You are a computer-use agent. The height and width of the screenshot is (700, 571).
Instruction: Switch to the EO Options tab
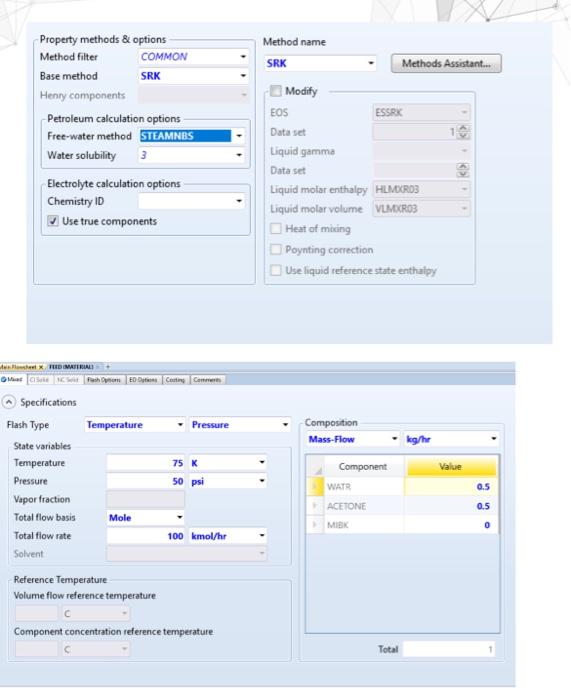(x=143, y=380)
